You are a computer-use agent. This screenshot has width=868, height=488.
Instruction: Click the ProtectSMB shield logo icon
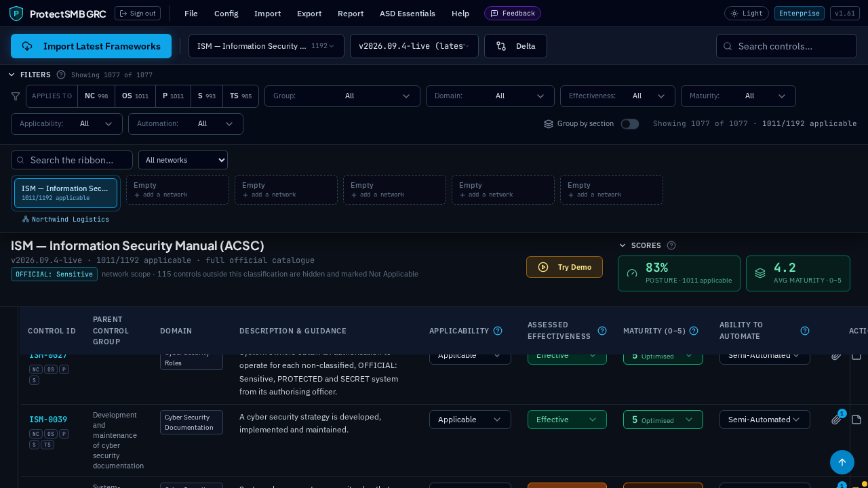16,14
